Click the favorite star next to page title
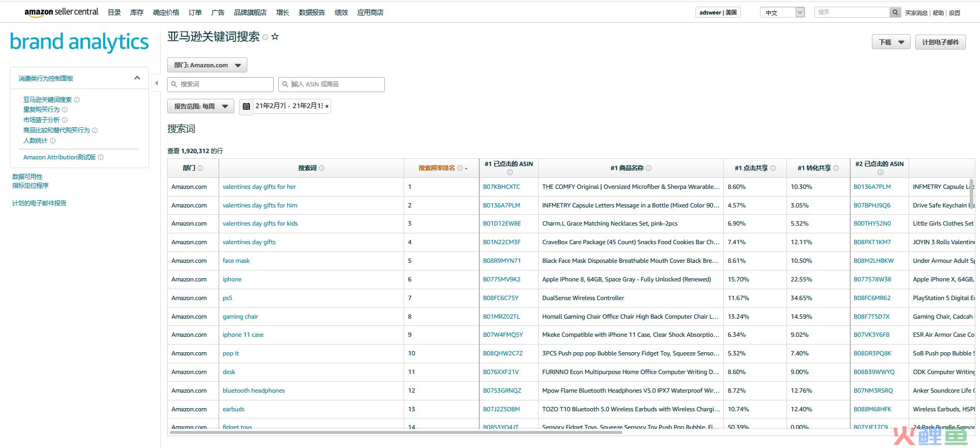Image resolution: width=980 pixels, height=448 pixels. coord(275,37)
